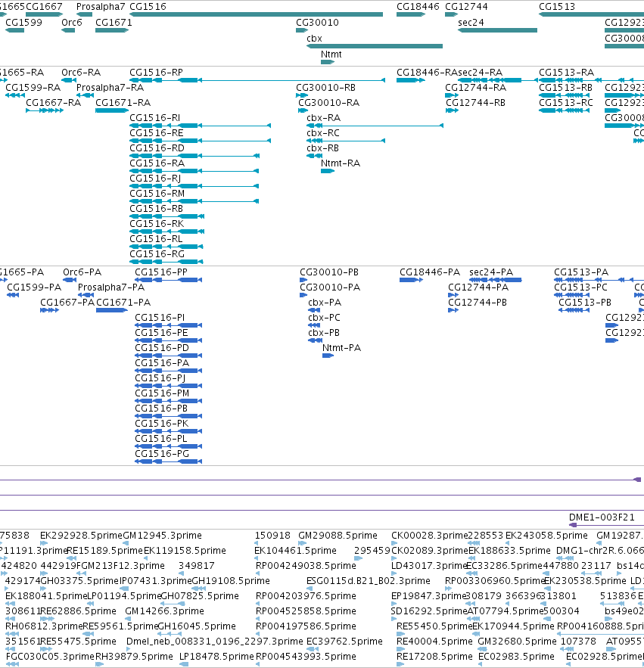Click the CG1671 gene label
This screenshot has height=668, width=644.
(x=114, y=22)
